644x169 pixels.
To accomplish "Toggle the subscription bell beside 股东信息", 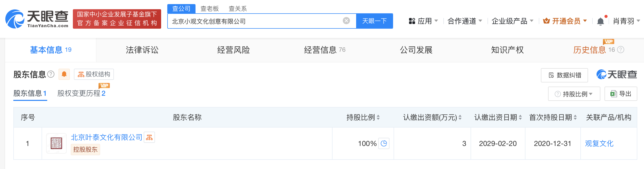I will click(x=64, y=74).
